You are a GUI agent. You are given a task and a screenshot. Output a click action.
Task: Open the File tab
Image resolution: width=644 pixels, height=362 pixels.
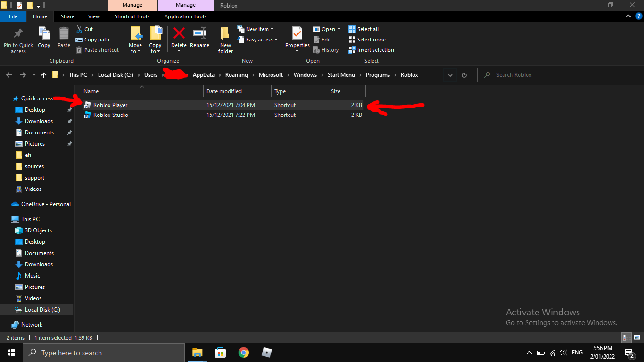[x=13, y=16]
